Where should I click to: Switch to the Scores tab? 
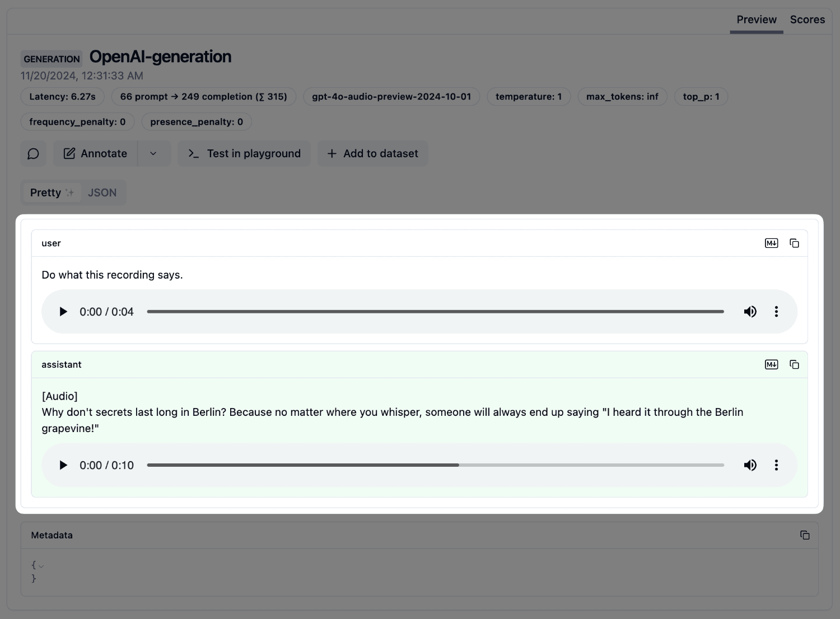pyautogui.click(x=808, y=19)
